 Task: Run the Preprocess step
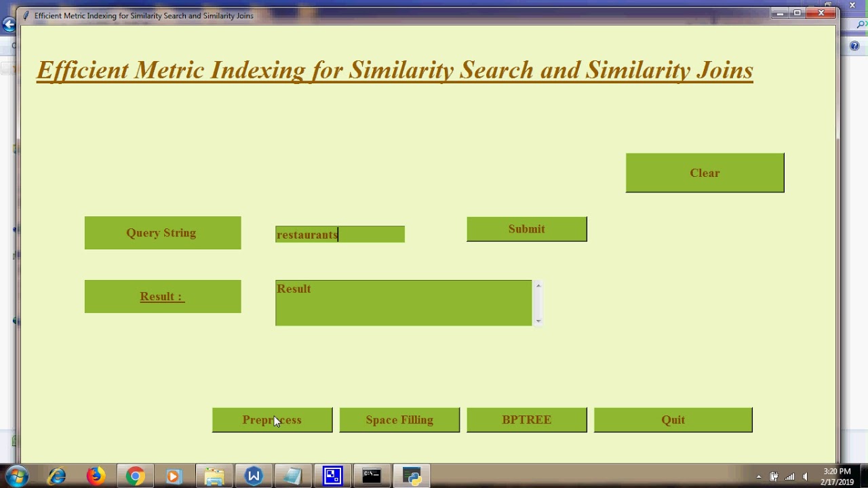[x=272, y=420]
